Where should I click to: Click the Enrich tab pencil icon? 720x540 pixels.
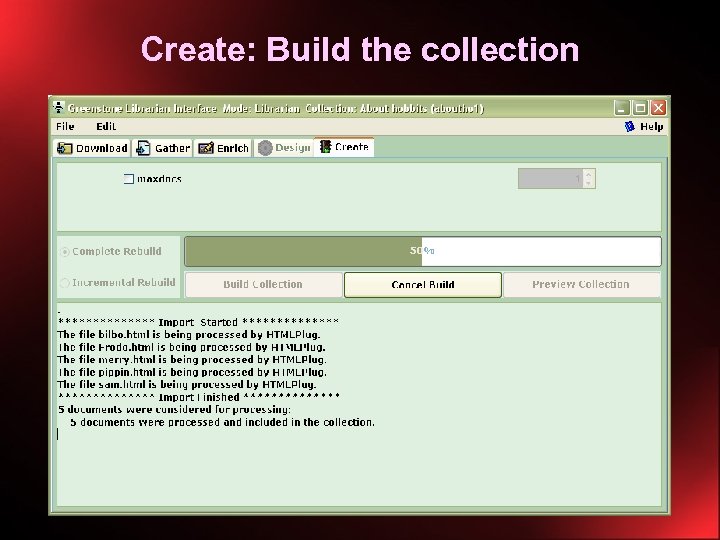pyautogui.click(x=206, y=148)
